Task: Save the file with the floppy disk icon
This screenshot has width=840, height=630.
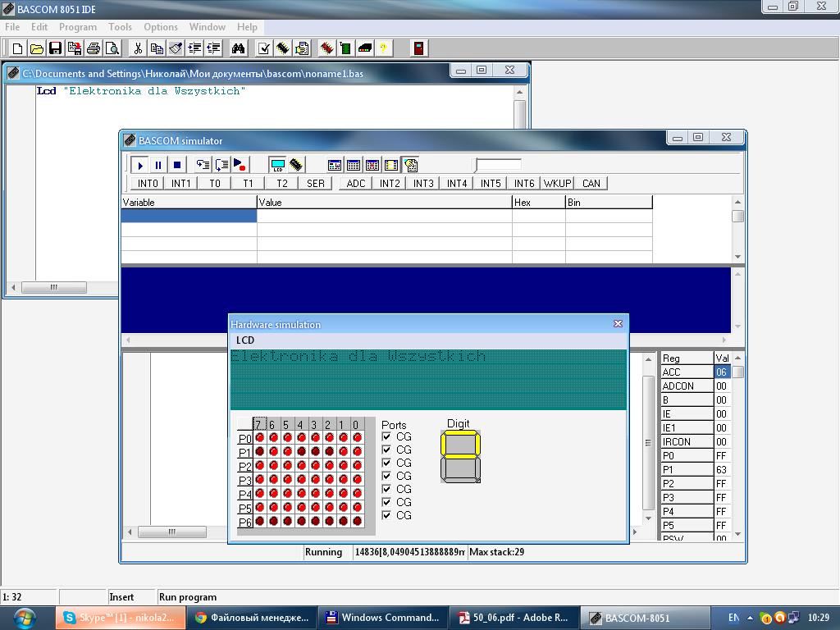Action: 55,48
